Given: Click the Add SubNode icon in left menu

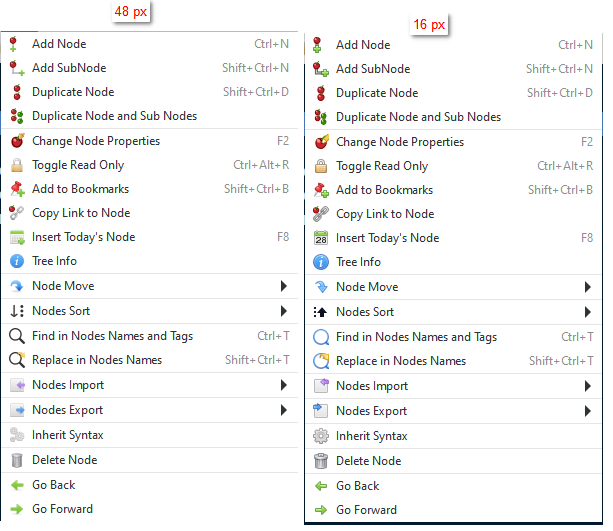Looking at the screenshot, I should pos(17,68).
